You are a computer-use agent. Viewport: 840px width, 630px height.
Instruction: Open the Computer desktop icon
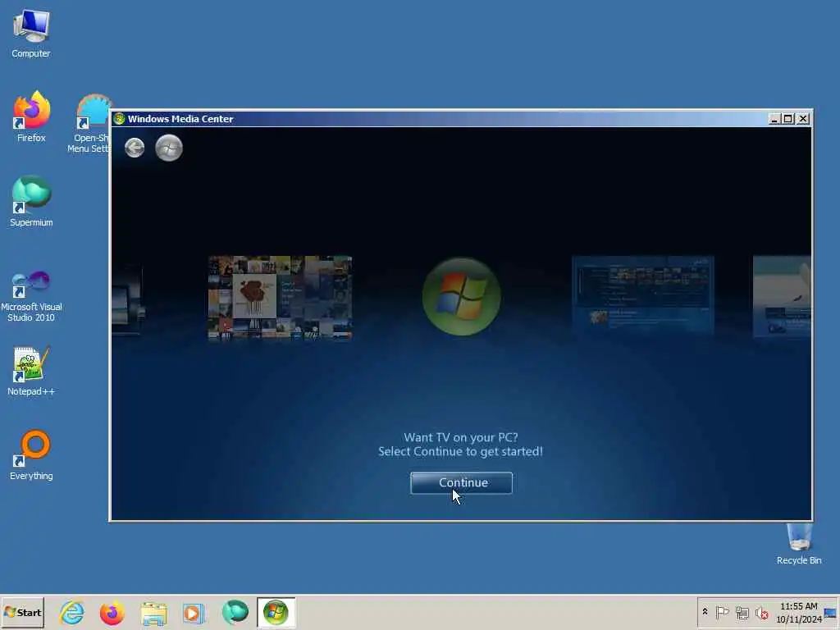point(31,33)
